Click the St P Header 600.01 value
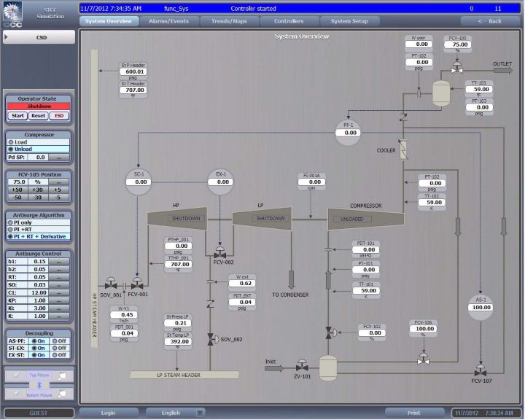 coord(134,71)
